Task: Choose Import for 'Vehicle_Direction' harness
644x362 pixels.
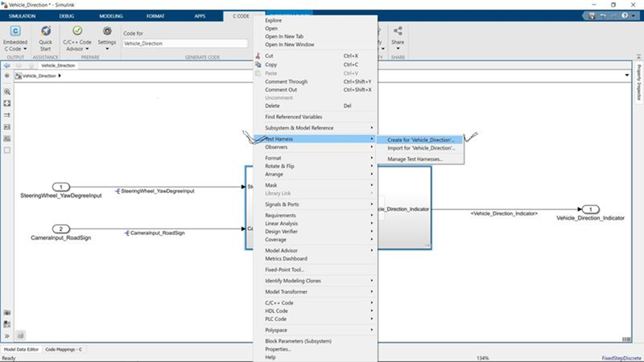Action: click(420, 148)
